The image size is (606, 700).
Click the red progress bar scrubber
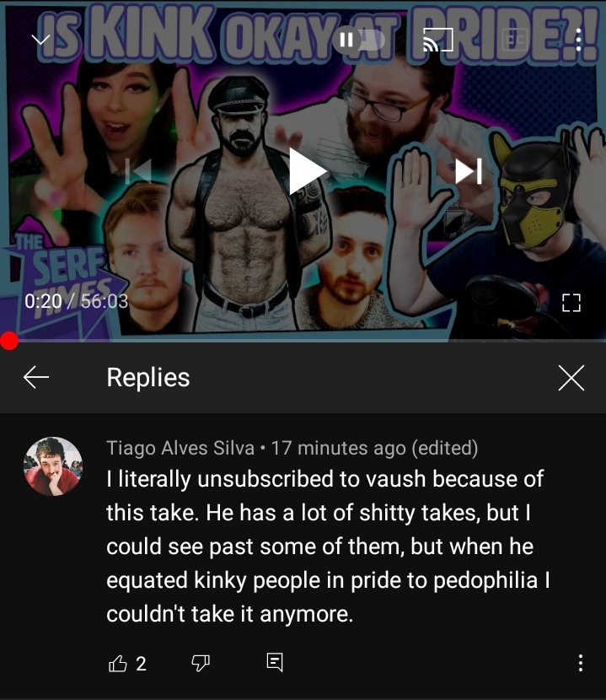pyautogui.click(x=9, y=341)
